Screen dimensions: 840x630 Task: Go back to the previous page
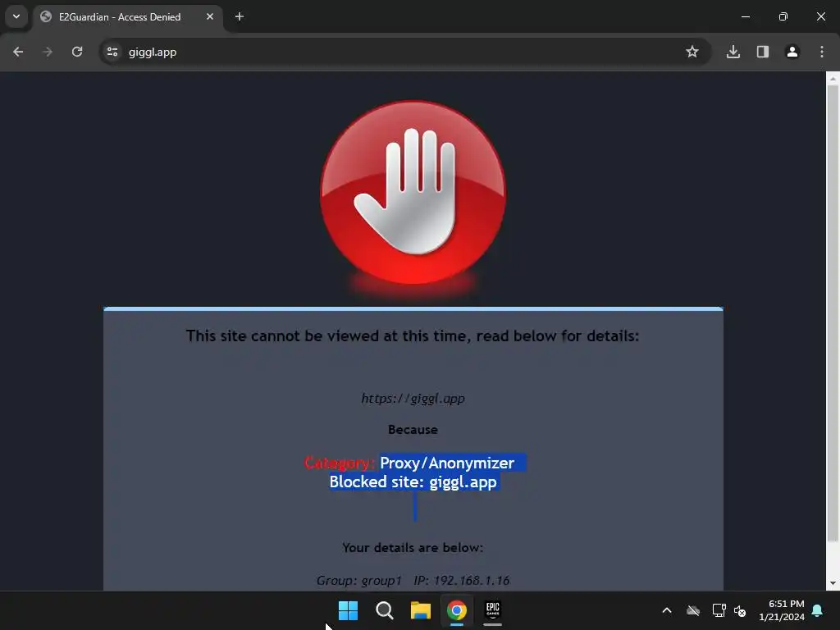tap(18, 52)
